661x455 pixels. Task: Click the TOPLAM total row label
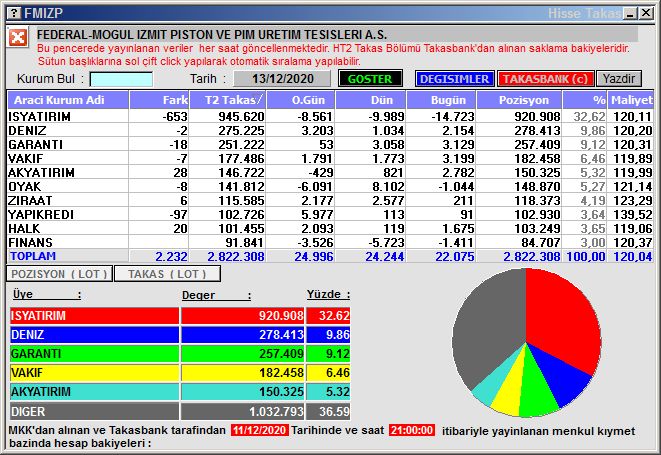[33, 256]
